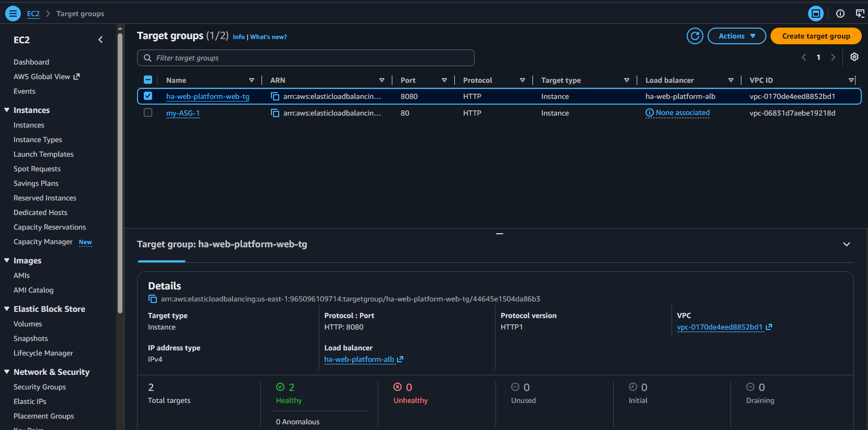Open load balancer external link icon in Details
This screenshot has height=430, width=868.
pos(400,359)
